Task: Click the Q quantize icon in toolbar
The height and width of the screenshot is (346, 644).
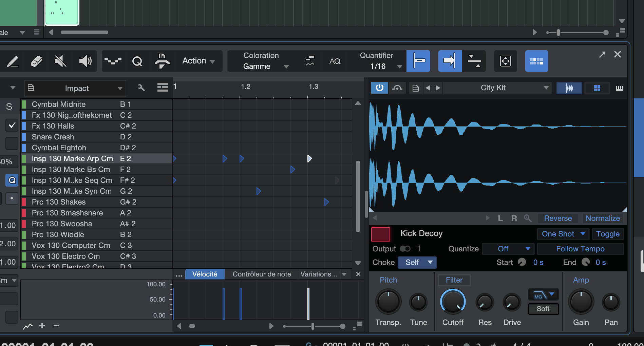Action: [x=137, y=61]
